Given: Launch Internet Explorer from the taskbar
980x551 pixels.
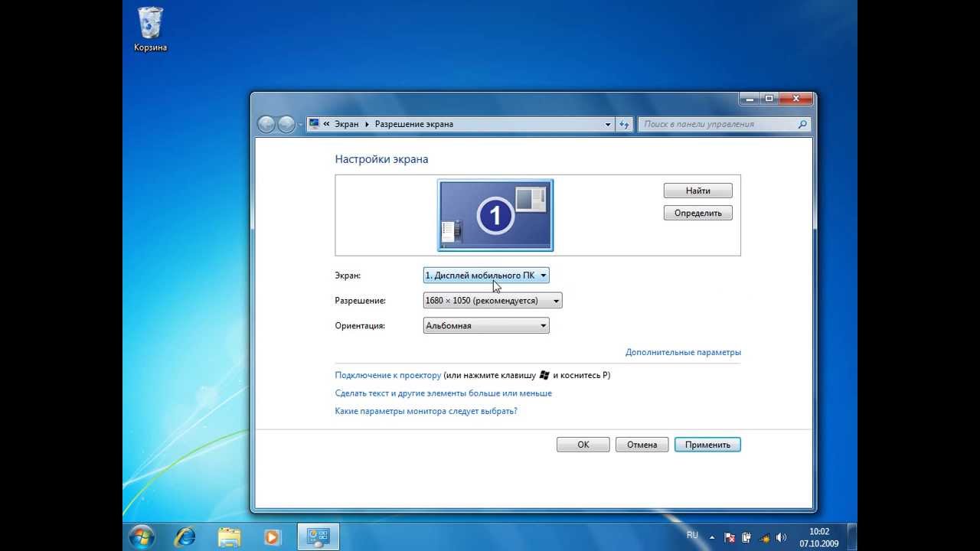Looking at the screenshot, I should (x=185, y=536).
